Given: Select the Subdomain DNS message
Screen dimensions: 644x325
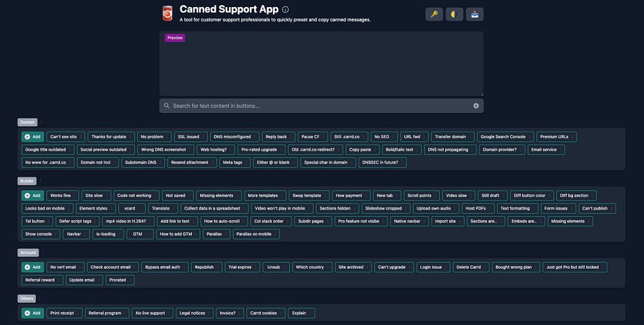Looking at the screenshot, I should (143, 162).
